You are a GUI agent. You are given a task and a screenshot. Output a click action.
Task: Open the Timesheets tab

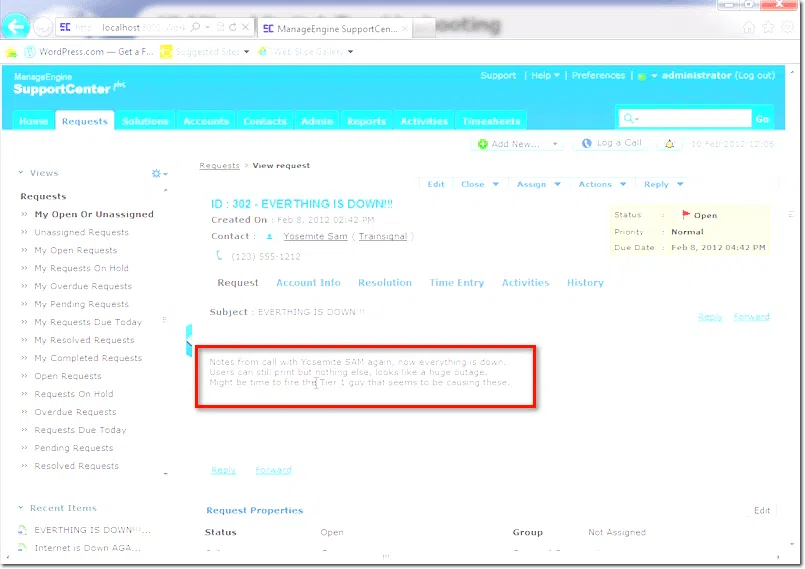pyautogui.click(x=491, y=121)
